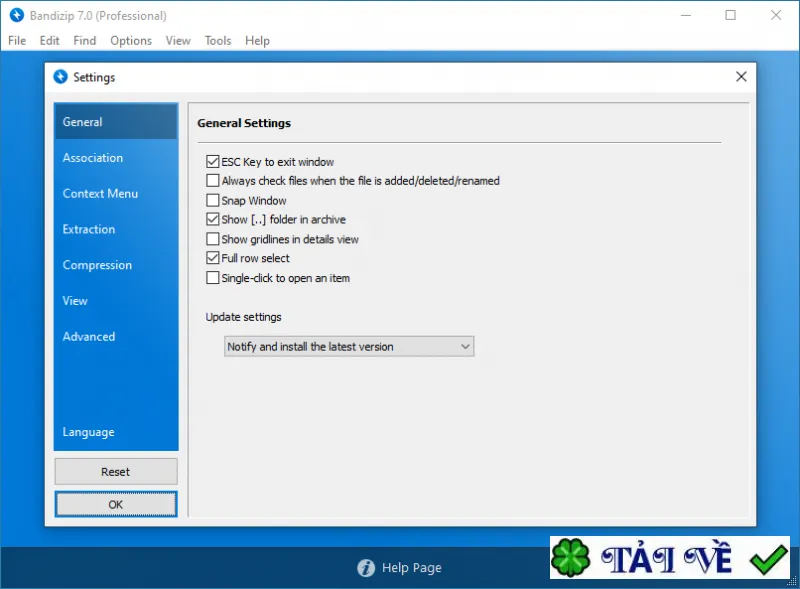
Task: Open the View menu in menu bar
Action: 178,40
